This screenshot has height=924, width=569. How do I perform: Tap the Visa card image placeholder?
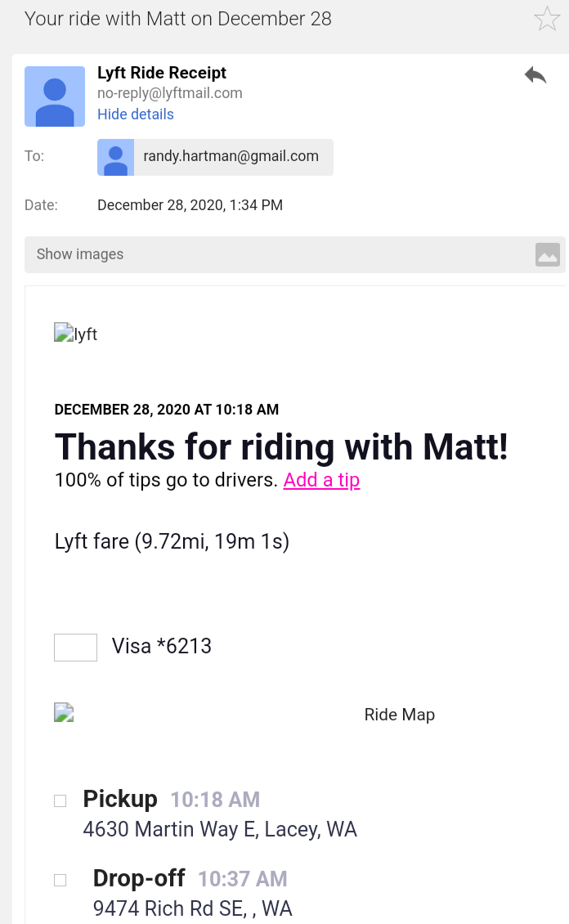coord(75,647)
